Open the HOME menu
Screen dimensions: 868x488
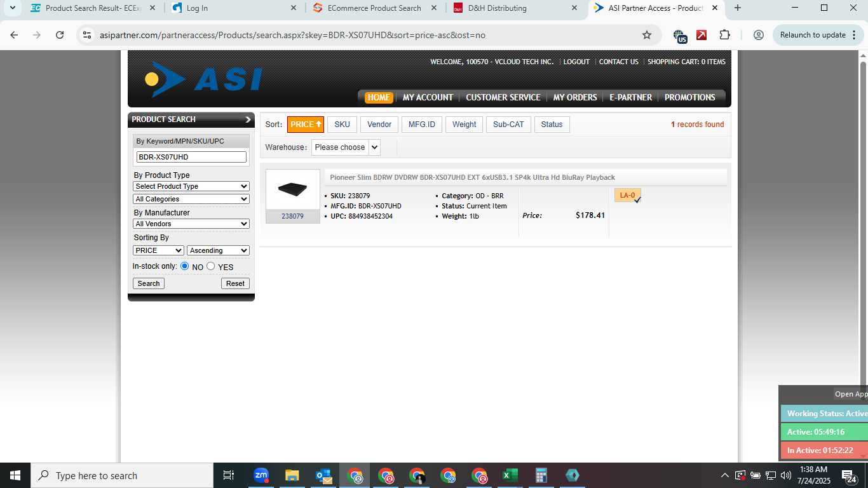[x=379, y=97]
